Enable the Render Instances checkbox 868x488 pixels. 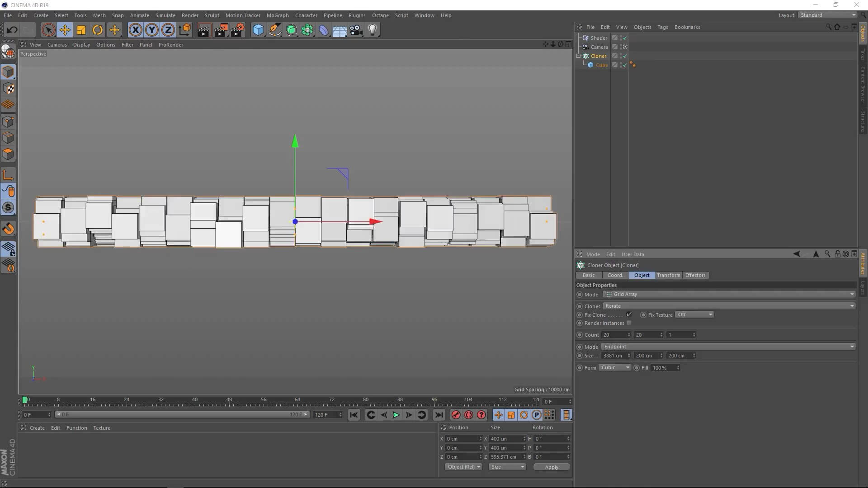click(629, 323)
